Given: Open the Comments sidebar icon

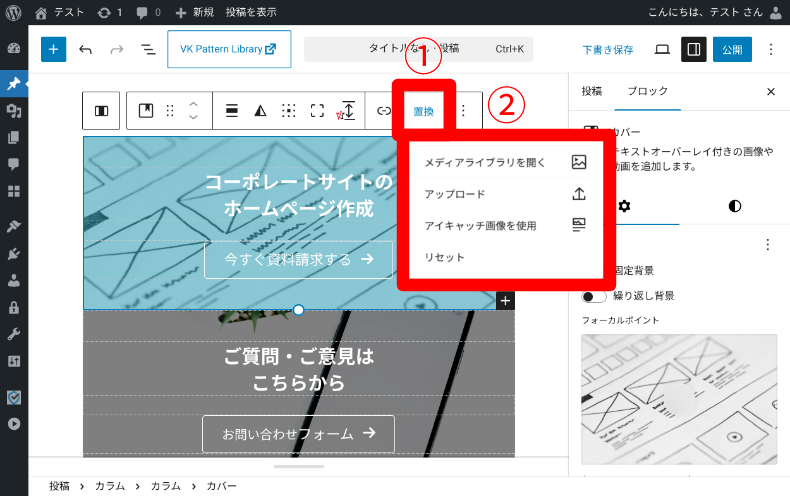Looking at the screenshot, I should pos(14,164).
